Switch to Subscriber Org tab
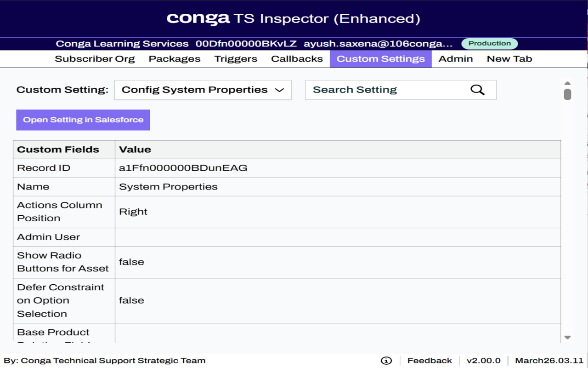The height and width of the screenshot is (368, 588). click(x=95, y=59)
